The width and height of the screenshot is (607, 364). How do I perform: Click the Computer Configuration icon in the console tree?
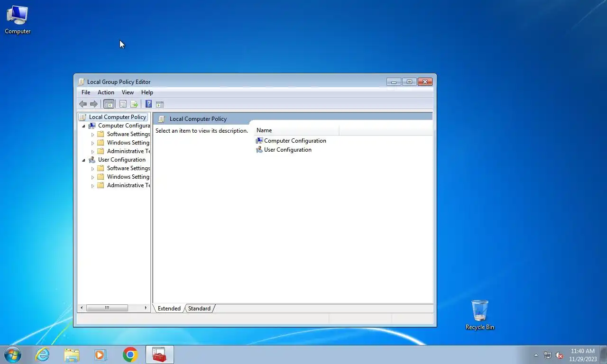(x=92, y=126)
